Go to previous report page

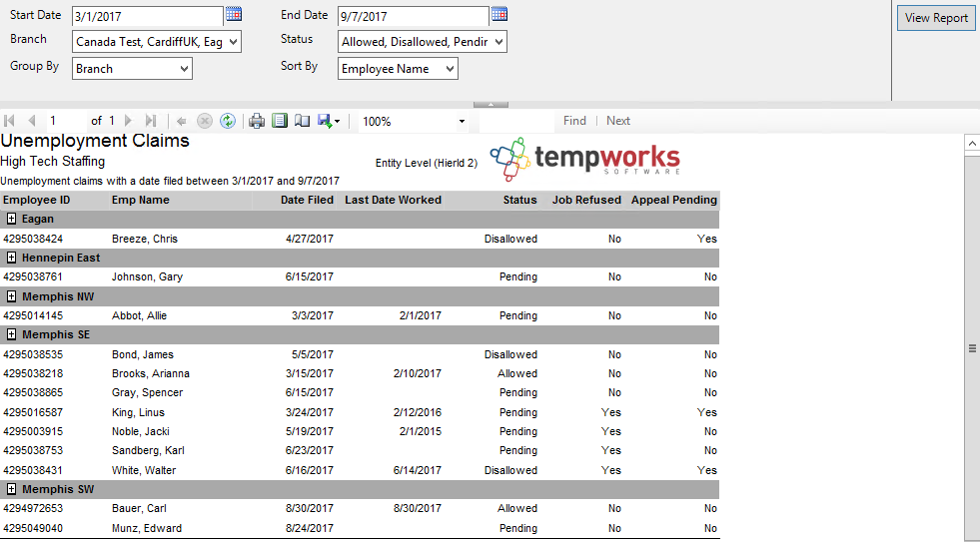click(31, 121)
